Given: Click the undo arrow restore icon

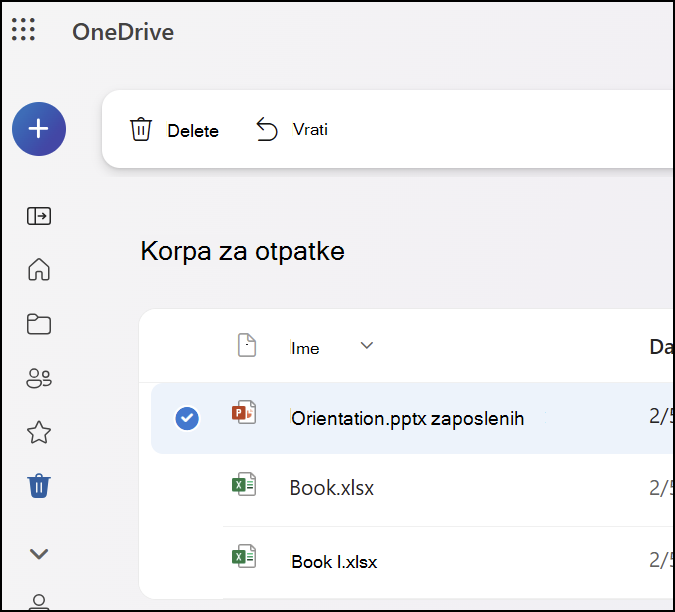Looking at the screenshot, I should click(267, 129).
